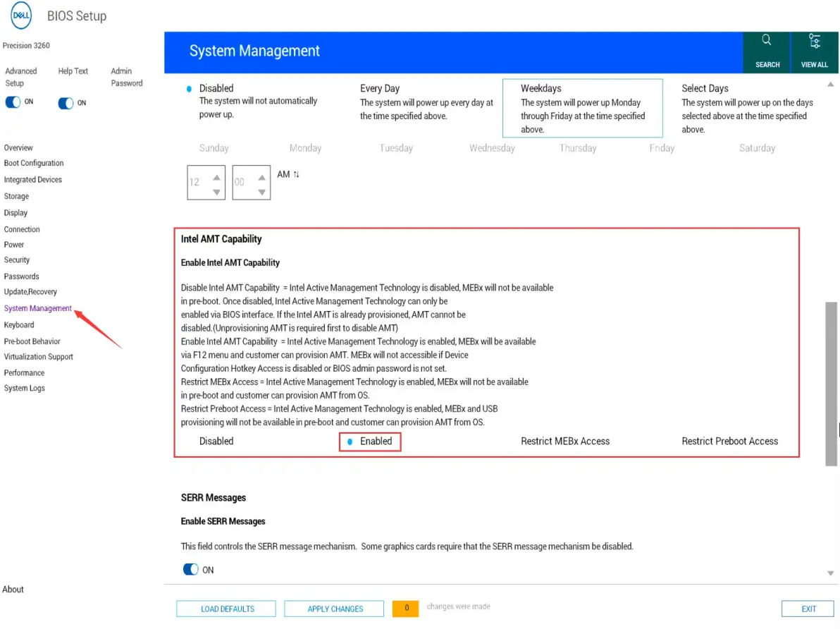Choose Weekdays auto power-on option
840x629 pixels.
tap(582, 107)
